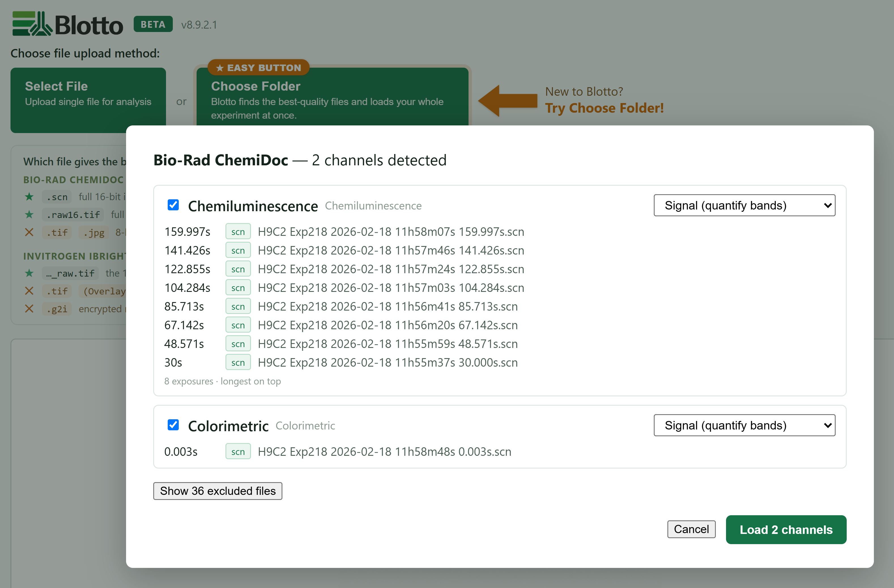Click the 0.003s exposure time label
This screenshot has width=894, height=588.
tap(181, 452)
